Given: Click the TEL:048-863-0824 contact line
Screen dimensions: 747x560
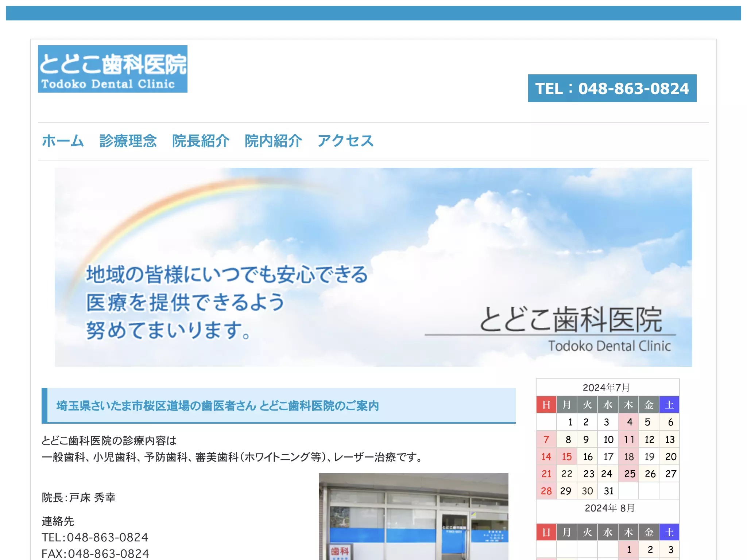Looking at the screenshot, I should click(x=95, y=537).
